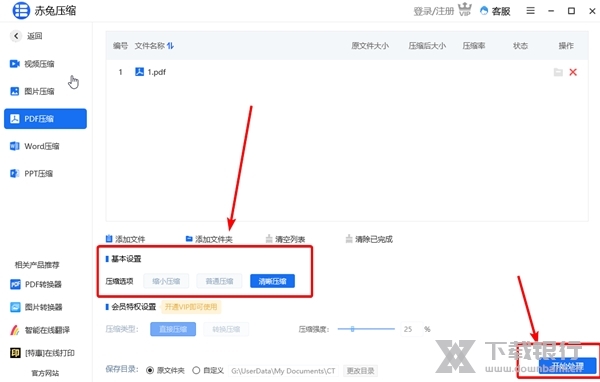Click the 1.pdf file name
Image resolution: width=600 pixels, height=382 pixels.
coord(157,72)
